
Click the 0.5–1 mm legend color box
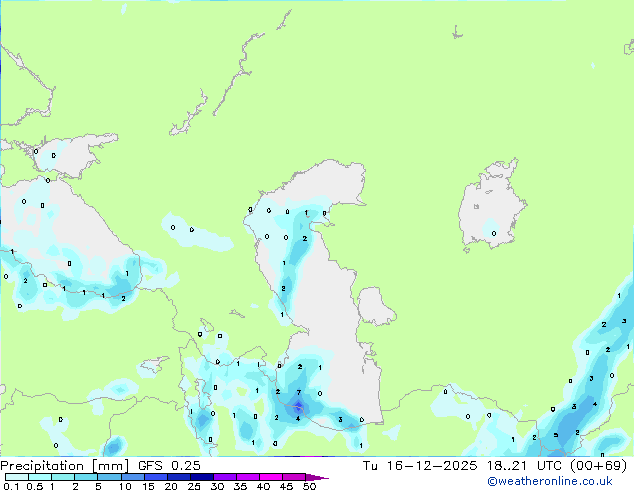(40, 477)
